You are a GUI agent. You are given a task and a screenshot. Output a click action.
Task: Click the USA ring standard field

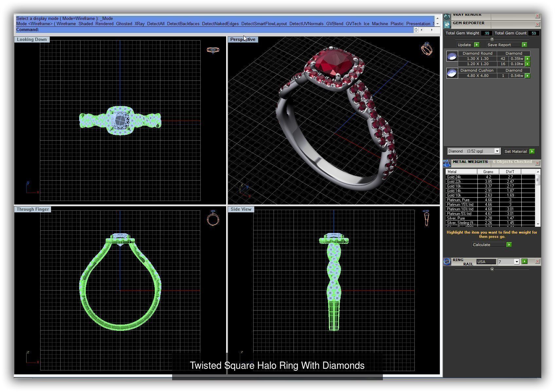[486, 262]
